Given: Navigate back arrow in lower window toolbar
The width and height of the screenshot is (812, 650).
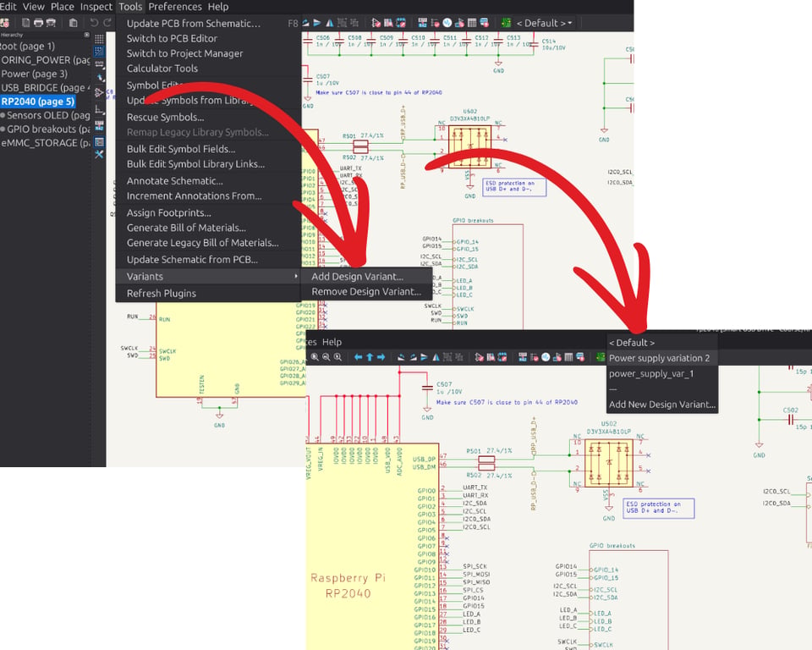Looking at the screenshot, I should point(359,357).
